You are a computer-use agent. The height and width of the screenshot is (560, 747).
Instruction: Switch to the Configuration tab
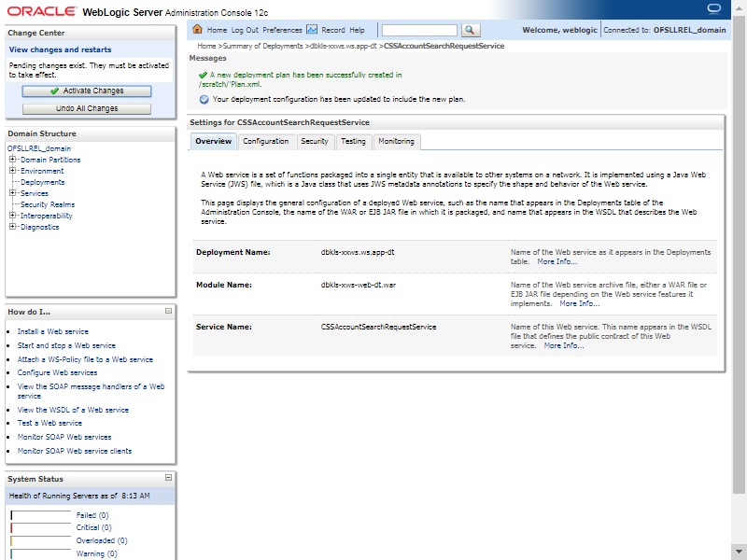[266, 142]
